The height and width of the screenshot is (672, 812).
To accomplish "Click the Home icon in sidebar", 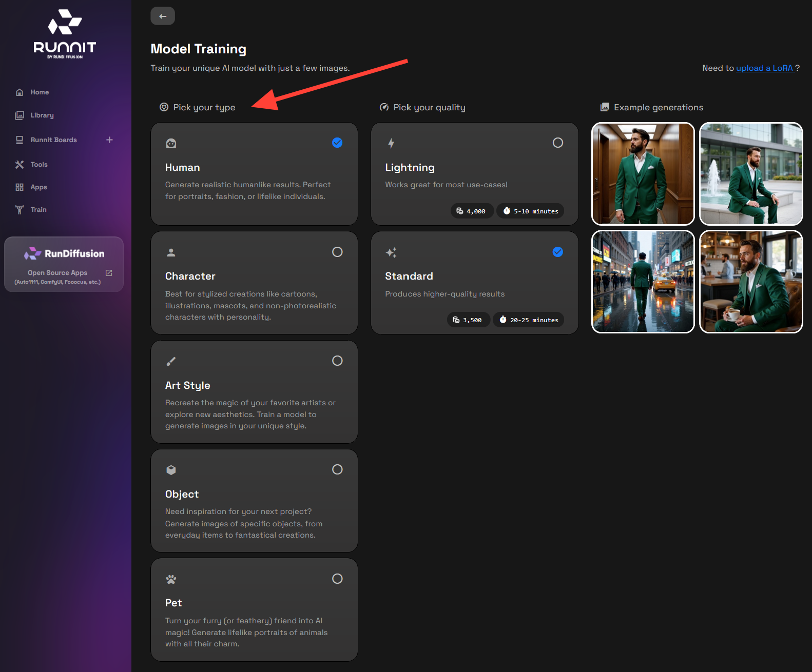I will (x=20, y=92).
